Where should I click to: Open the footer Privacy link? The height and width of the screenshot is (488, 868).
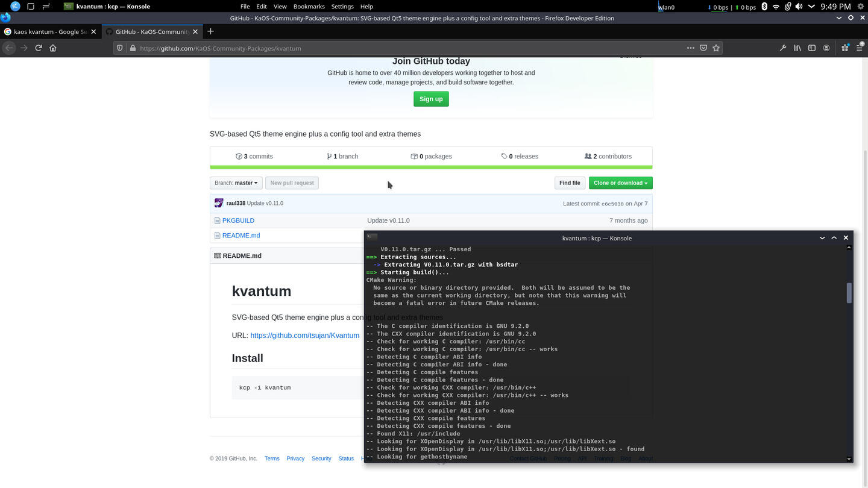(x=295, y=458)
